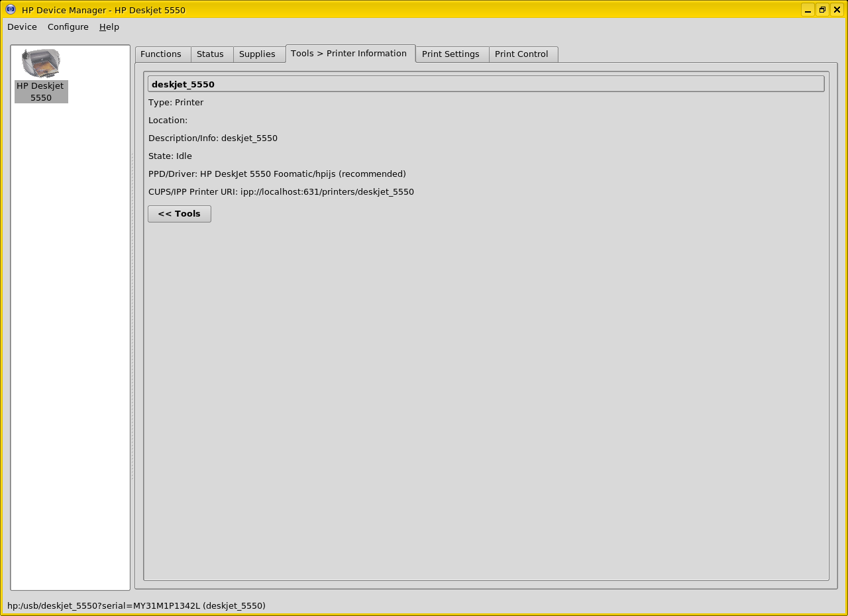Click the PPD/Driver Foomatic/hpijs line
This screenshot has height=616, width=848.
277,174
